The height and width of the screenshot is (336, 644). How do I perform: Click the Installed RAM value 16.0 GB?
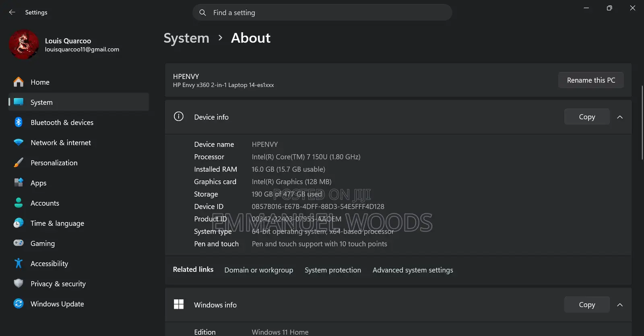point(288,169)
